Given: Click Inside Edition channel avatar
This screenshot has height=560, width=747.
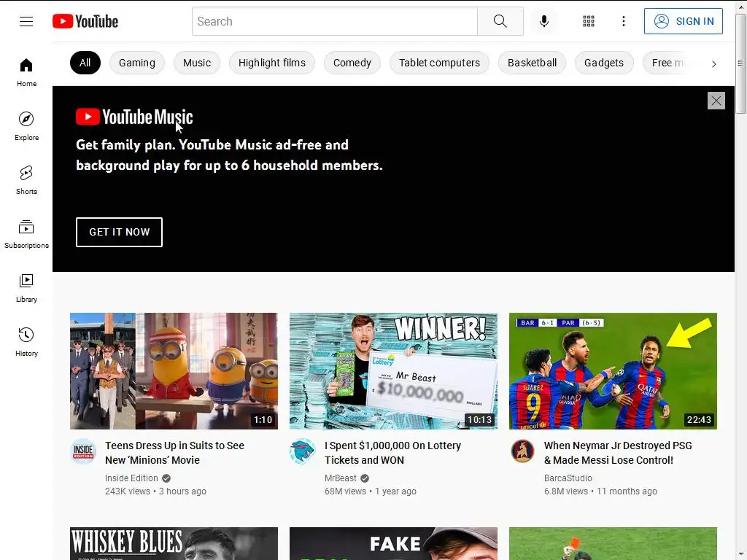Looking at the screenshot, I should click(83, 451).
